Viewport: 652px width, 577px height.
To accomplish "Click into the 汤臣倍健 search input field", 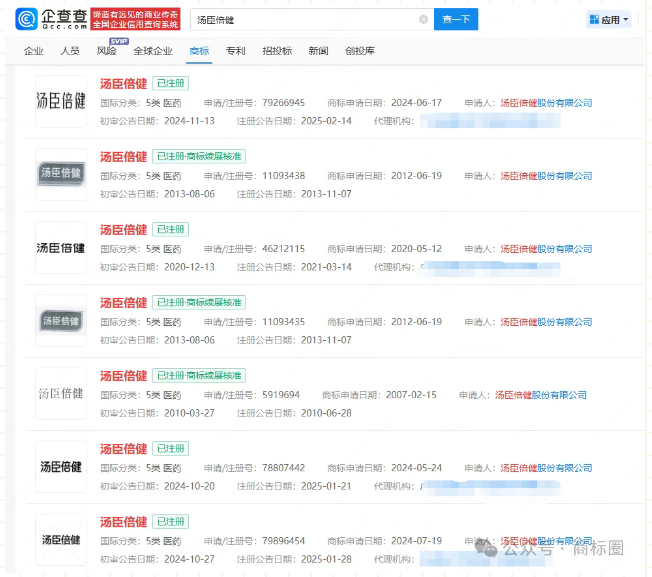I will tap(300, 19).
